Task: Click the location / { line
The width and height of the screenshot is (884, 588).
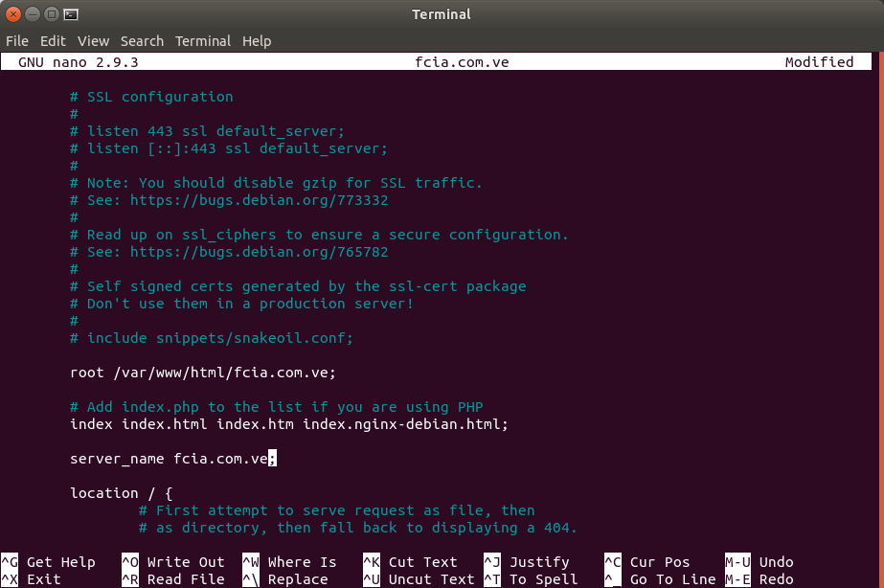Action: 121,493
